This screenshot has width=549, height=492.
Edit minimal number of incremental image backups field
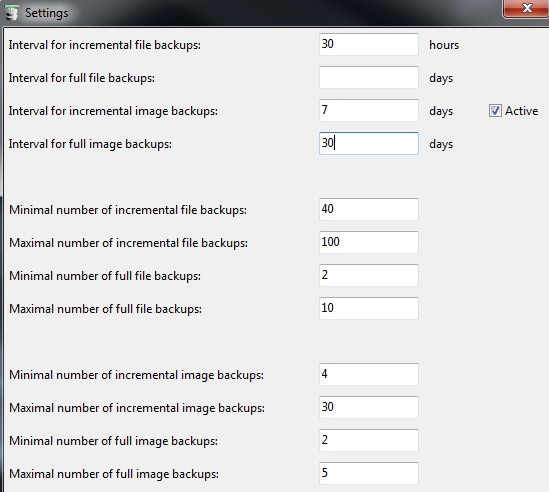[369, 374]
